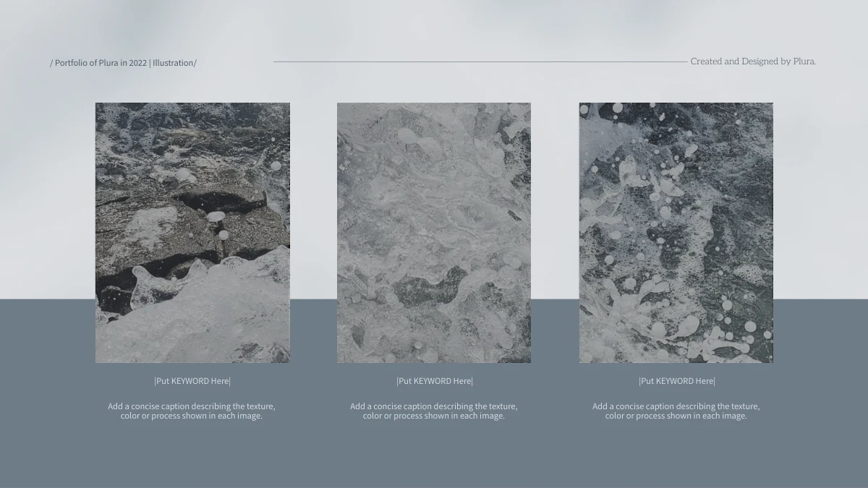
Task: Select the dark water photo with white bubbles
Action: [676, 233]
